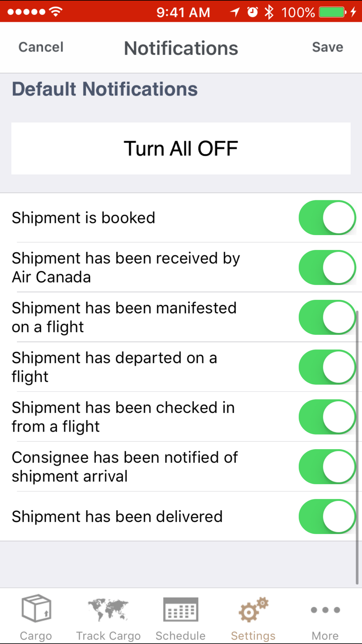This screenshot has height=644, width=362.
Task: Tap the Wi-Fi signal icon
Action: (56, 12)
